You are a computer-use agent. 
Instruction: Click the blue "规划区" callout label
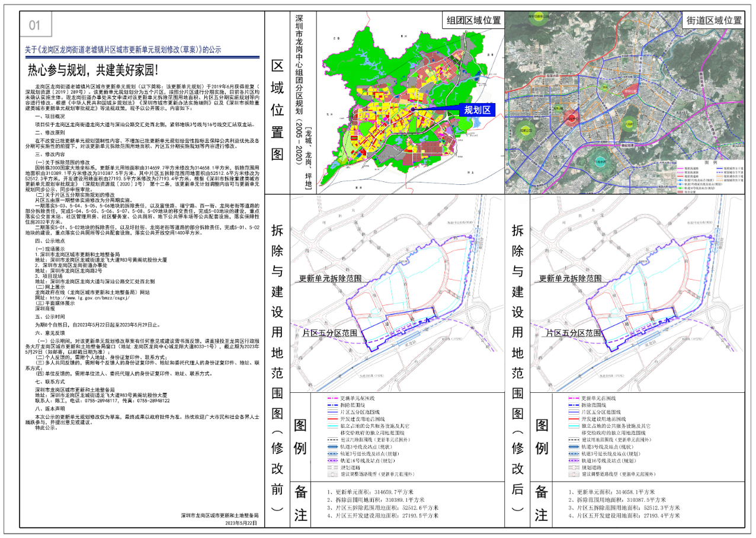coord(478,110)
